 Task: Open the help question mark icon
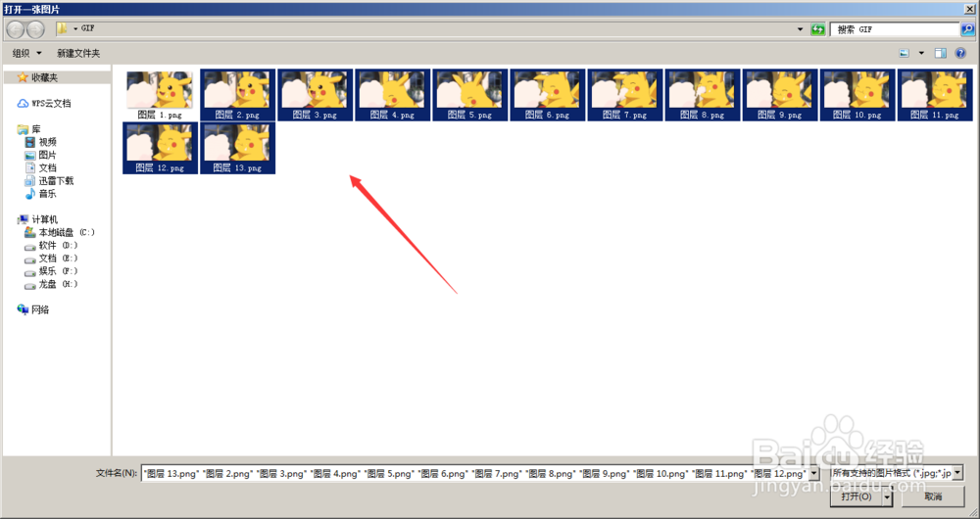coord(960,53)
